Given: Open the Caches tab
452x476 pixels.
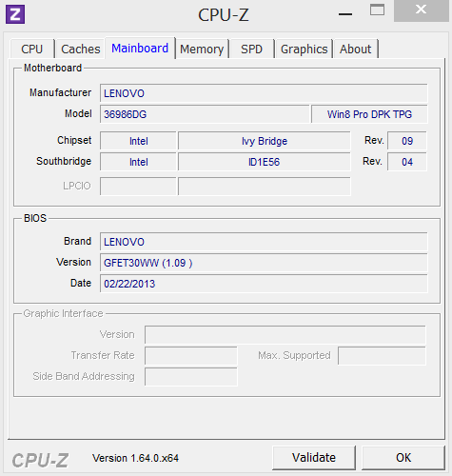Looking at the screenshot, I should coord(80,50).
